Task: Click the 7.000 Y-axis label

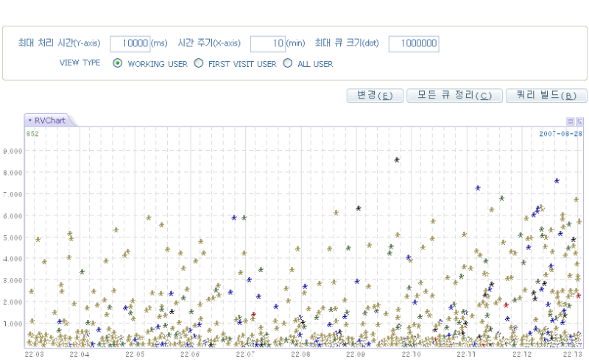Action: (x=13, y=194)
